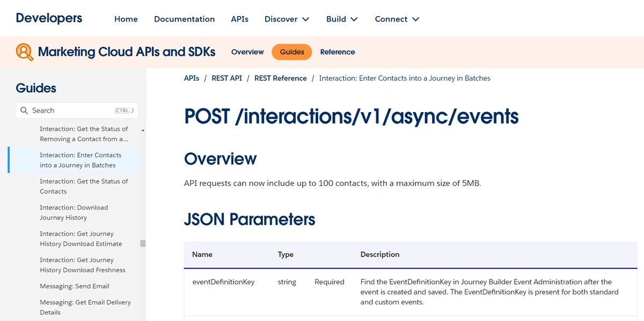This screenshot has width=644, height=321.
Task: Click the 'Guides' sidebar heading
Action: pyautogui.click(x=36, y=88)
